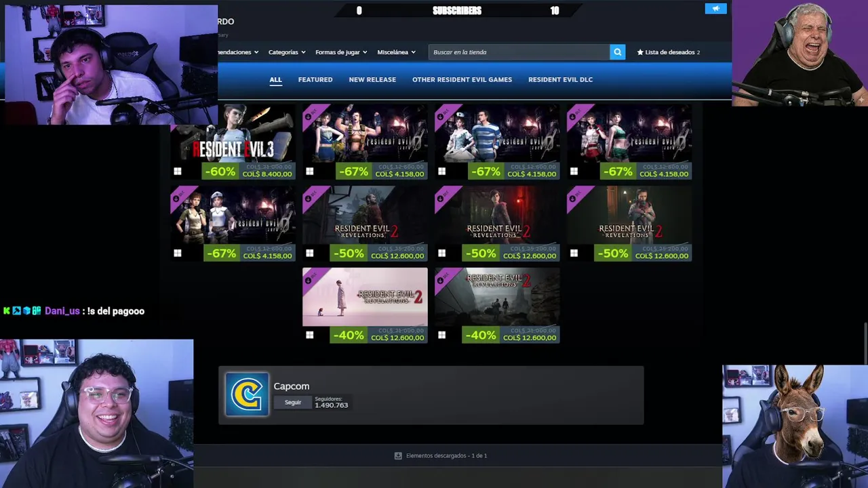Image resolution: width=868 pixels, height=488 pixels.
Task: Click Windows icon on pink Revelations 2 card
Action: (310, 335)
